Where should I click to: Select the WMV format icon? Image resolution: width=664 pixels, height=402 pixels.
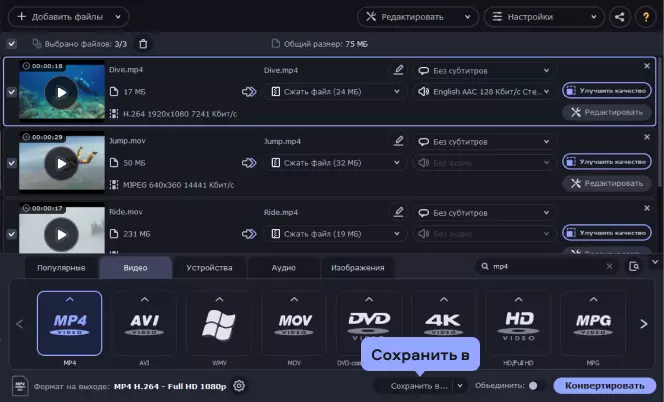point(219,323)
